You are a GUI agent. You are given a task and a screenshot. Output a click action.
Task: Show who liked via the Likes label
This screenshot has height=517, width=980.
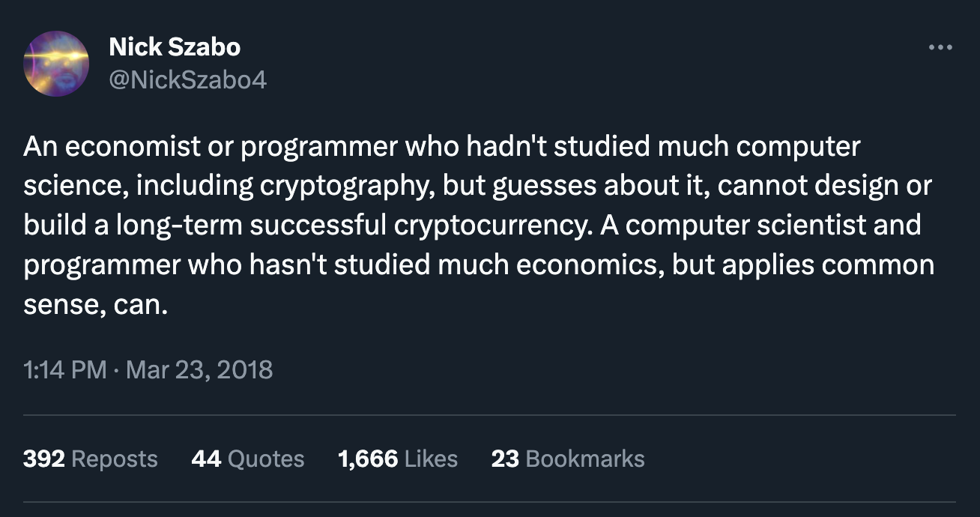click(431, 459)
